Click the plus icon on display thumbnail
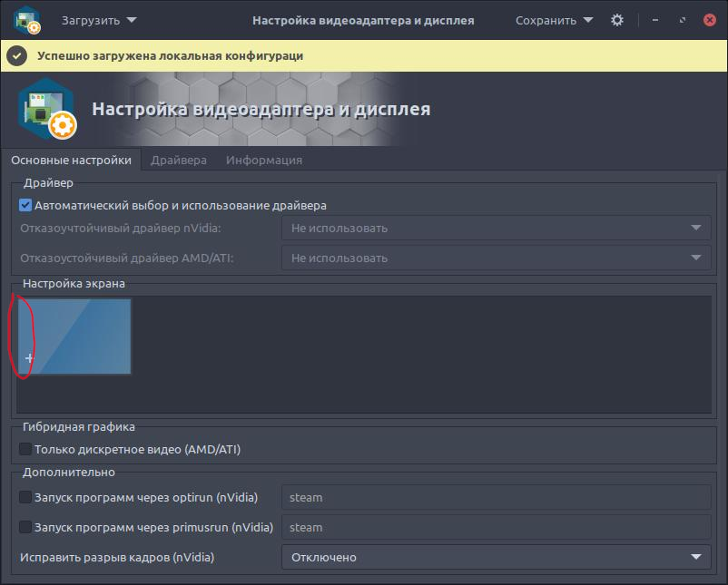The width and height of the screenshot is (728, 585). tap(29, 358)
